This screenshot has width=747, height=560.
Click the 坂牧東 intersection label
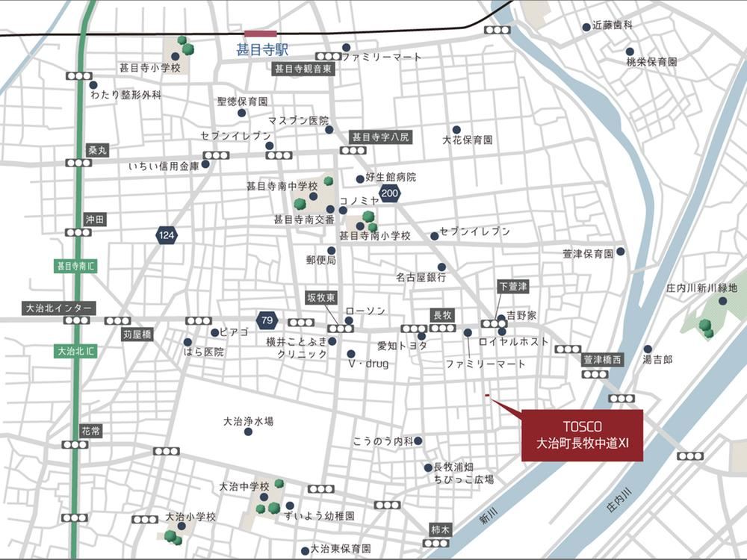321,298
